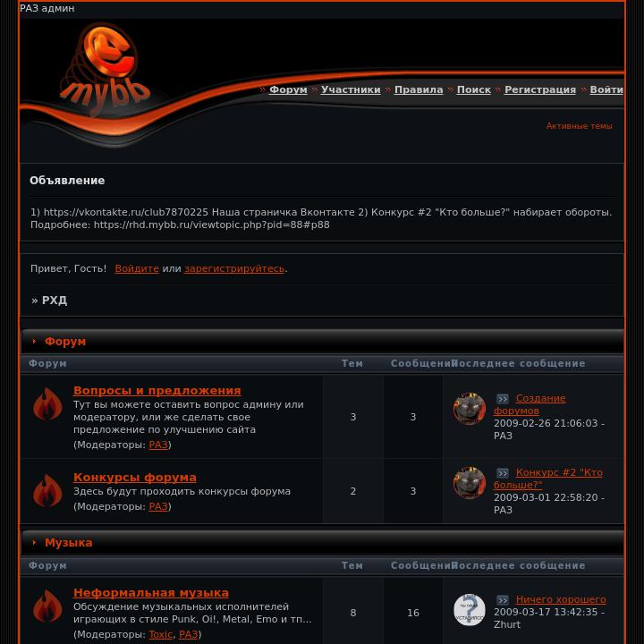The width and height of the screenshot is (644, 644).
Task: Collapse the Форум category header
Action: [35, 342]
